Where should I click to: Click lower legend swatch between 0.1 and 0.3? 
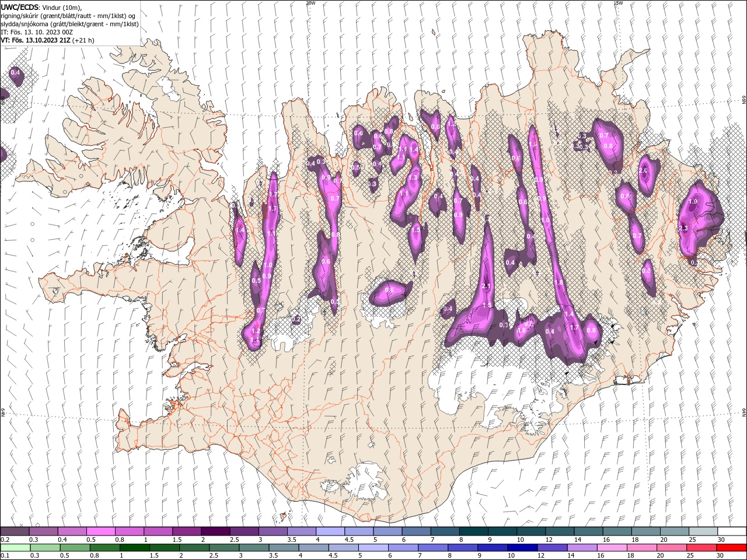coord(15,548)
